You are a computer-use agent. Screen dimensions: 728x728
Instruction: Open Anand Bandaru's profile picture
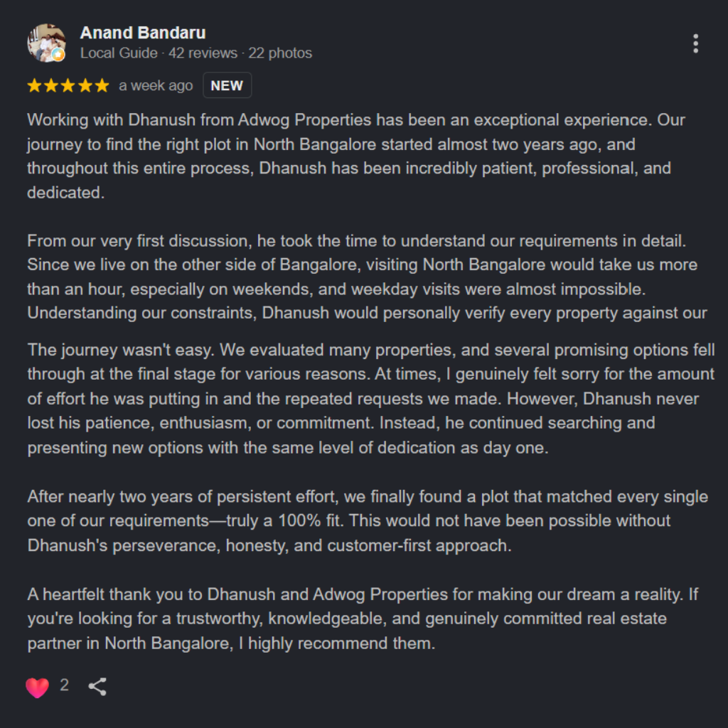pos(46,43)
